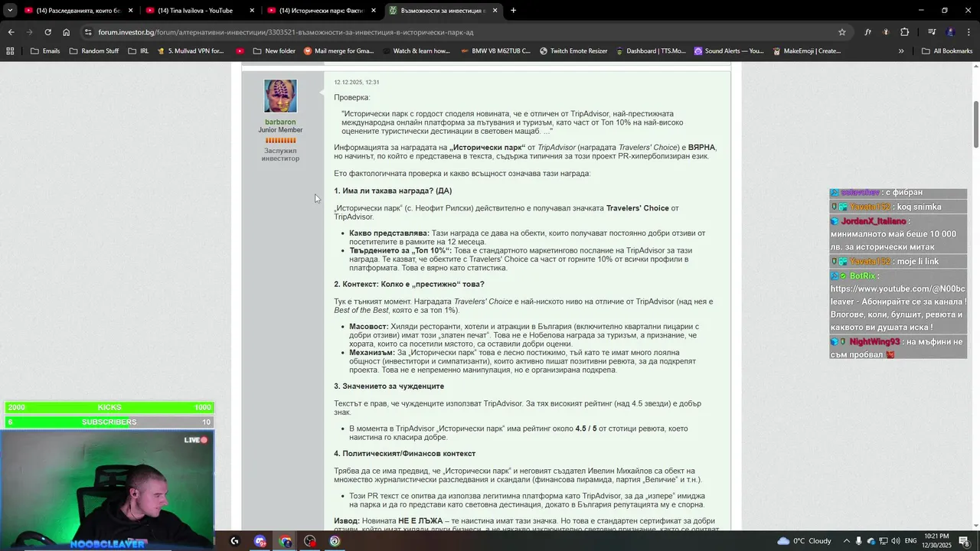The width and height of the screenshot is (980, 551).
Task: Open the OBS Studio taskbar icon
Action: pos(310,541)
